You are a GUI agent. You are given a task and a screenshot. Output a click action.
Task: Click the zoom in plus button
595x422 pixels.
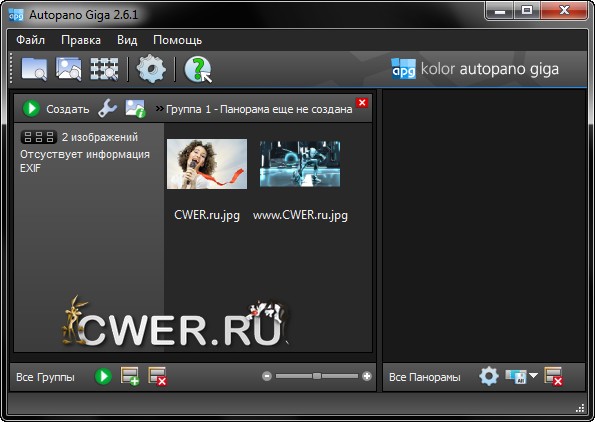click(367, 376)
